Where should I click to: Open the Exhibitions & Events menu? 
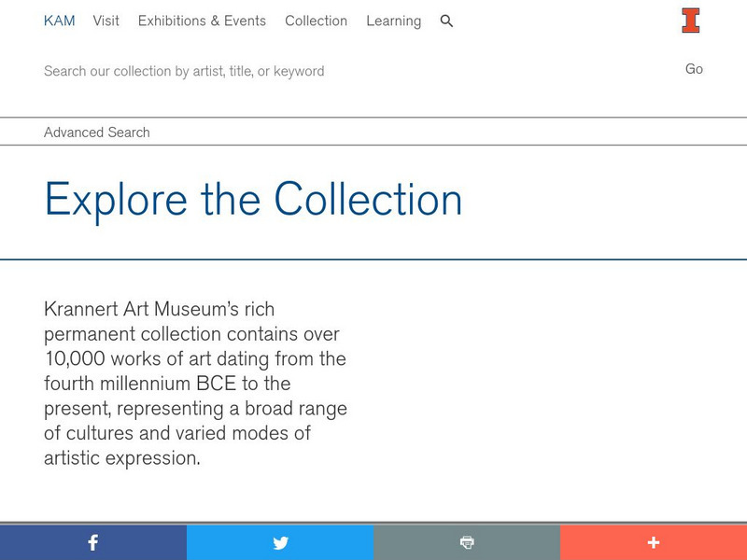(x=202, y=21)
